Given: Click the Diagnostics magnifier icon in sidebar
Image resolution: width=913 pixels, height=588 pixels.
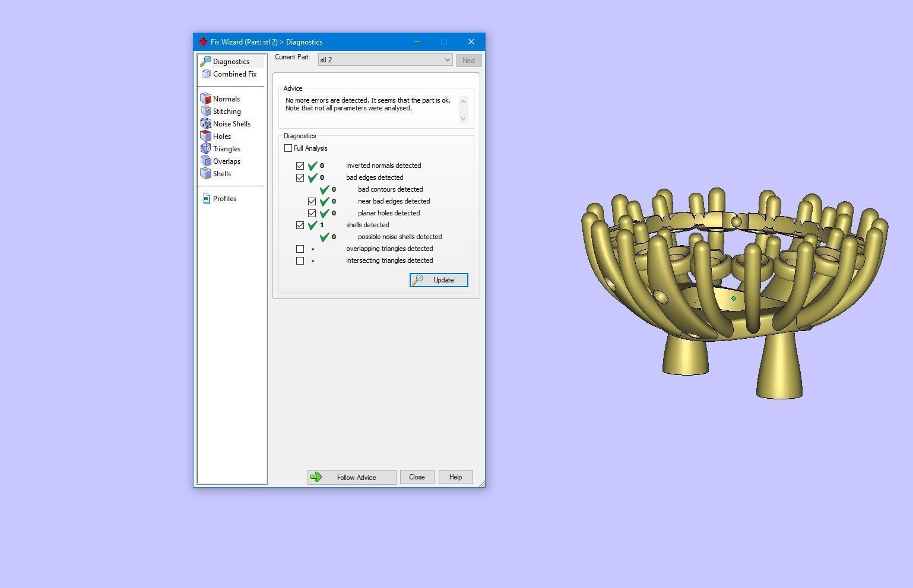Looking at the screenshot, I should 205,61.
